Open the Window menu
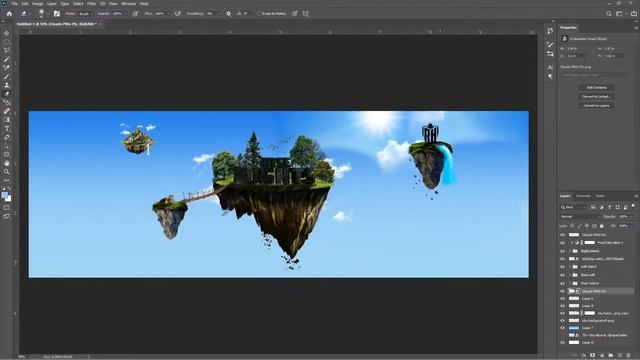The image size is (640, 360). pos(129,4)
